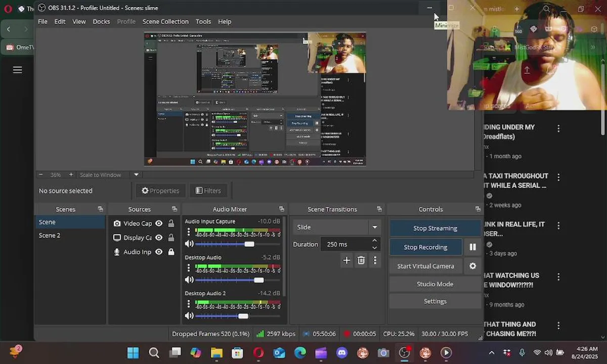The height and width of the screenshot is (364, 607).
Task: Open options for 'THAT WATCHING US' video
Action: pyautogui.click(x=558, y=277)
